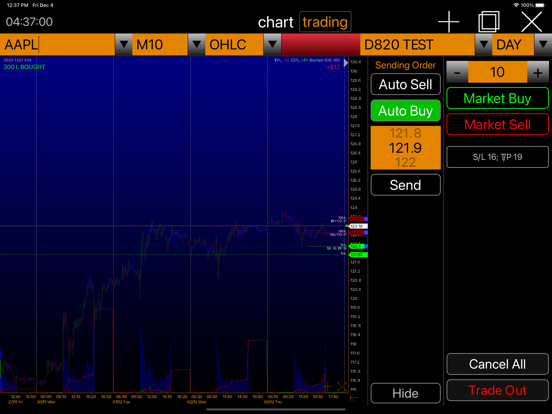Switch to the chart tab
Screen dimensions: 552x414
[x=275, y=22]
